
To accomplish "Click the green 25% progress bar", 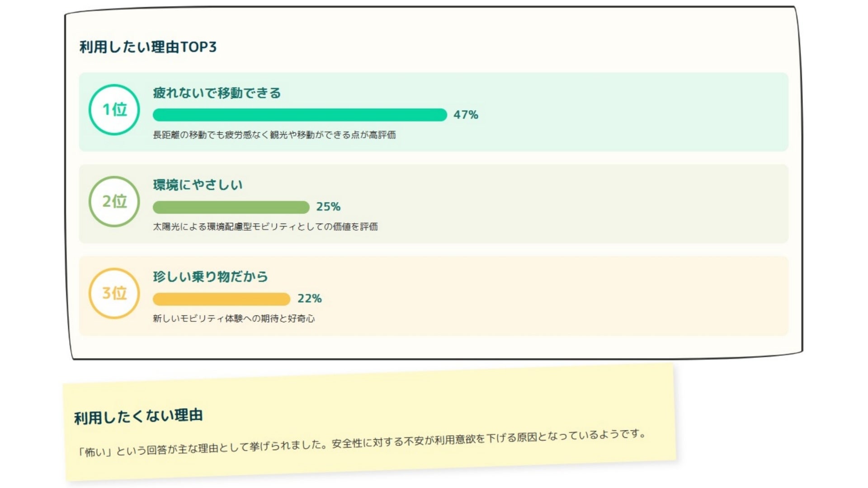I will pyautogui.click(x=231, y=207).
